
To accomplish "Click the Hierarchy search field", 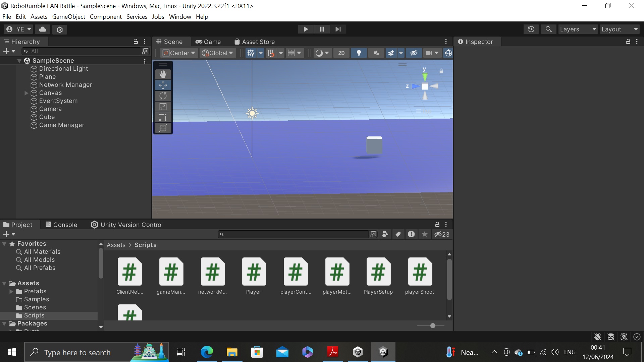I will pos(81,51).
